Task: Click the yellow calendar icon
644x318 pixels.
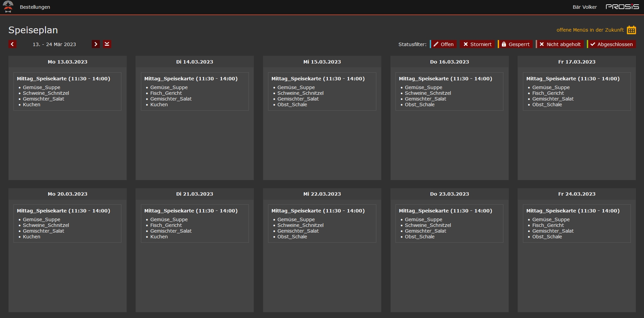Action: [x=631, y=30]
